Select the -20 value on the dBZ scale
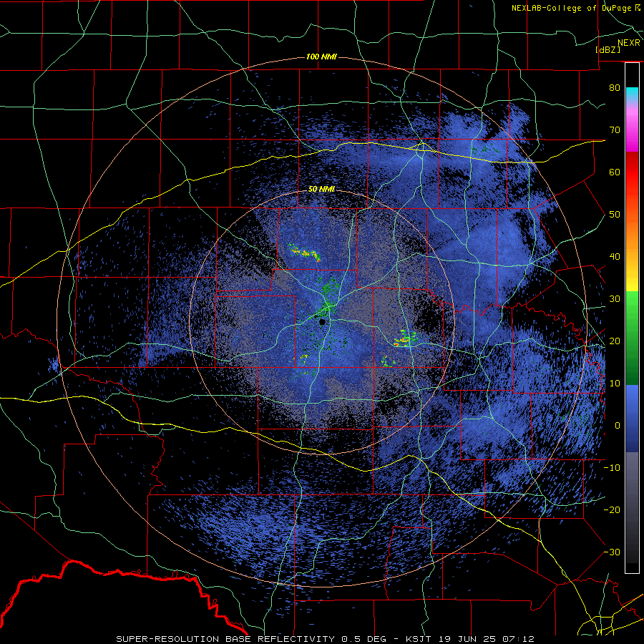Screen dimensions: 644x644 [612, 509]
